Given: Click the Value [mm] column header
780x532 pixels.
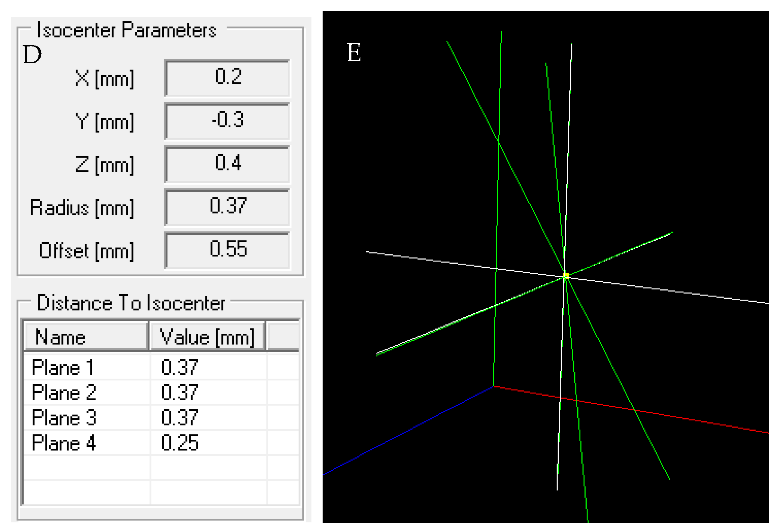Looking at the screenshot, I should 207,337.
